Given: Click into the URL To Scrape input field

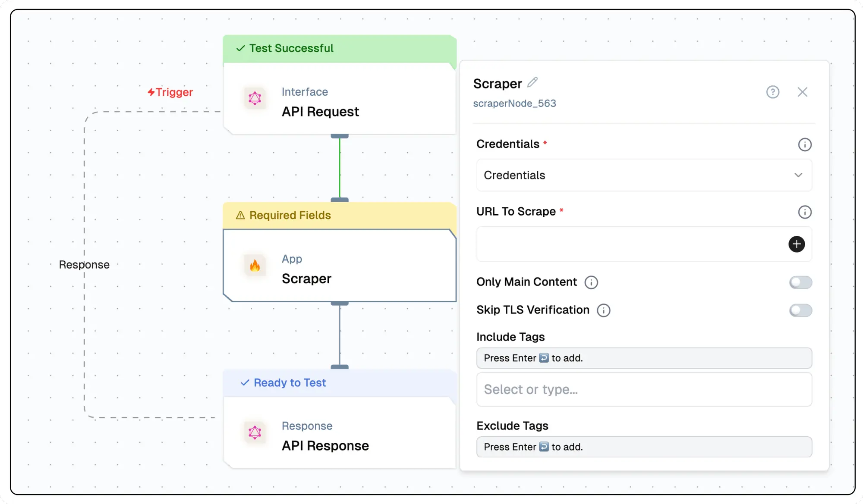Looking at the screenshot, I should (630, 244).
